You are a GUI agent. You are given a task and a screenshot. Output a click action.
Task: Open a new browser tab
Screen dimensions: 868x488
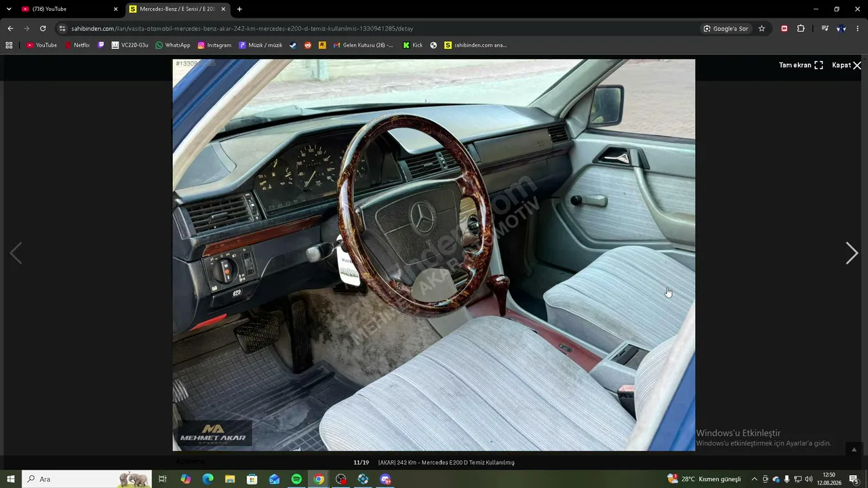tap(239, 9)
